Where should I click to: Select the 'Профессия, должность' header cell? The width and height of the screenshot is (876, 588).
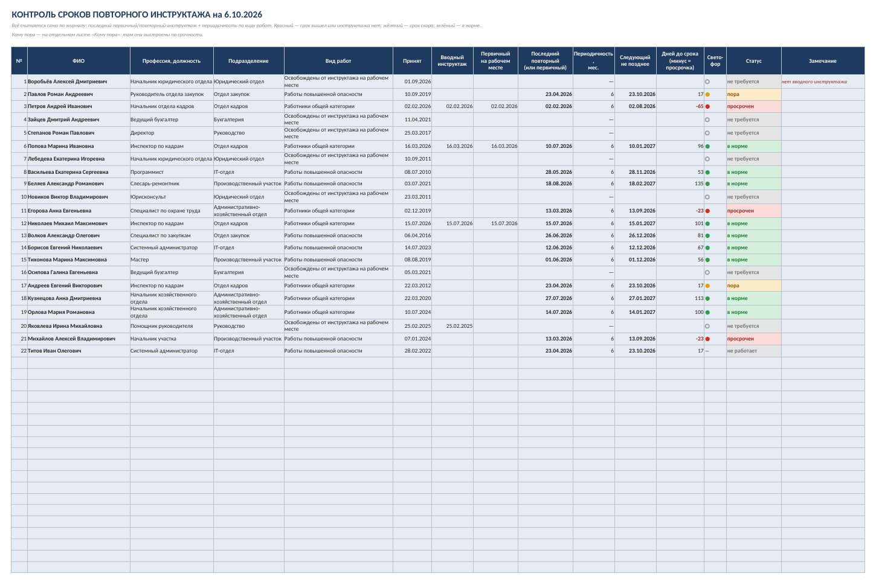click(172, 61)
